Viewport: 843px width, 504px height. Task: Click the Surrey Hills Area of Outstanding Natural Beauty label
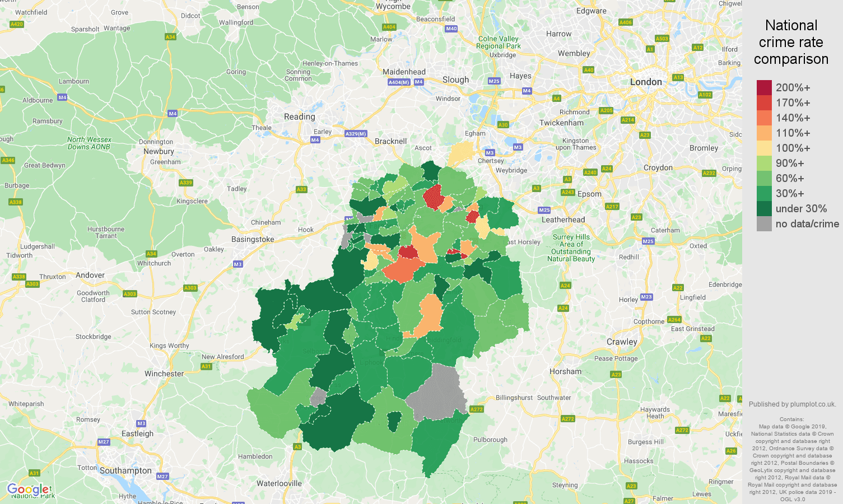pyautogui.click(x=571, y=248)
